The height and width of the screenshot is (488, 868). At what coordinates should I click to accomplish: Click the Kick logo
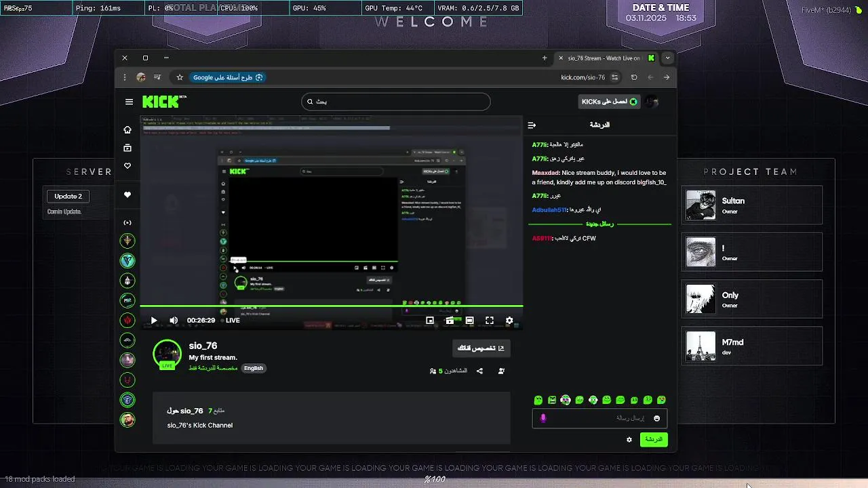click(163, 102)
